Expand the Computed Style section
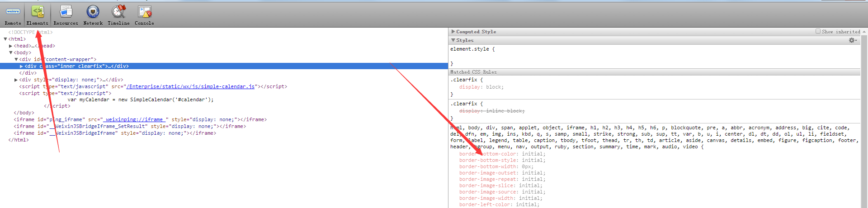This screenshot has width=868, height=208. click(453, 32)
